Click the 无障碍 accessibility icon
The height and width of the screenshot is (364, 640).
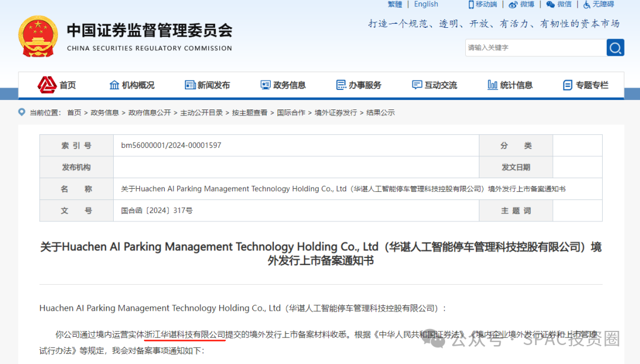point(587,5)
